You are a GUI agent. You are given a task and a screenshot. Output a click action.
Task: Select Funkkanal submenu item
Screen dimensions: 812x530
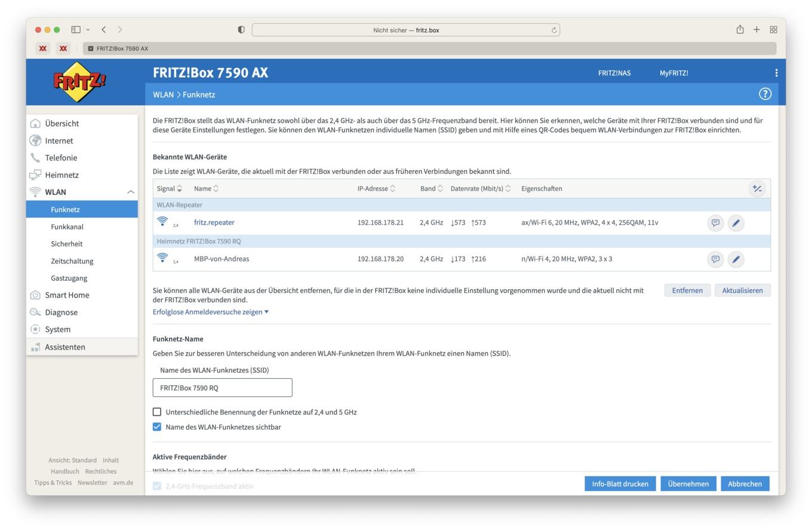tap(82, 226)
